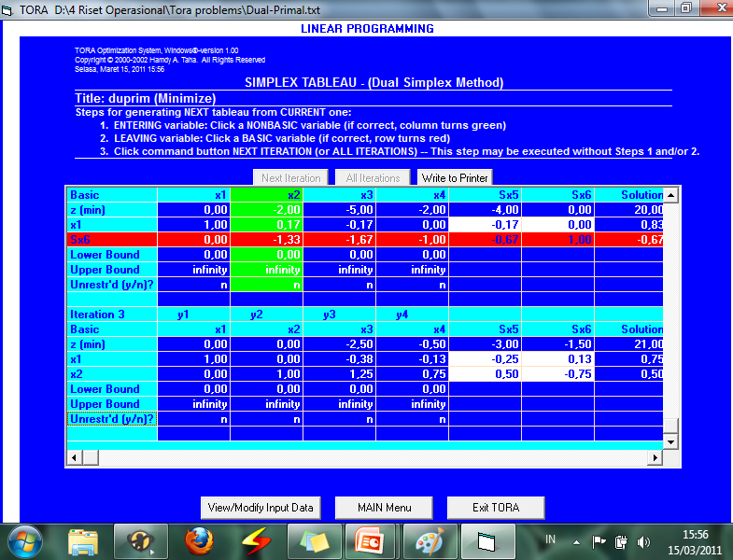733x560 pixels.
Task: Click green Upper Bound infinity cell under x2
Action: point(266,270)
